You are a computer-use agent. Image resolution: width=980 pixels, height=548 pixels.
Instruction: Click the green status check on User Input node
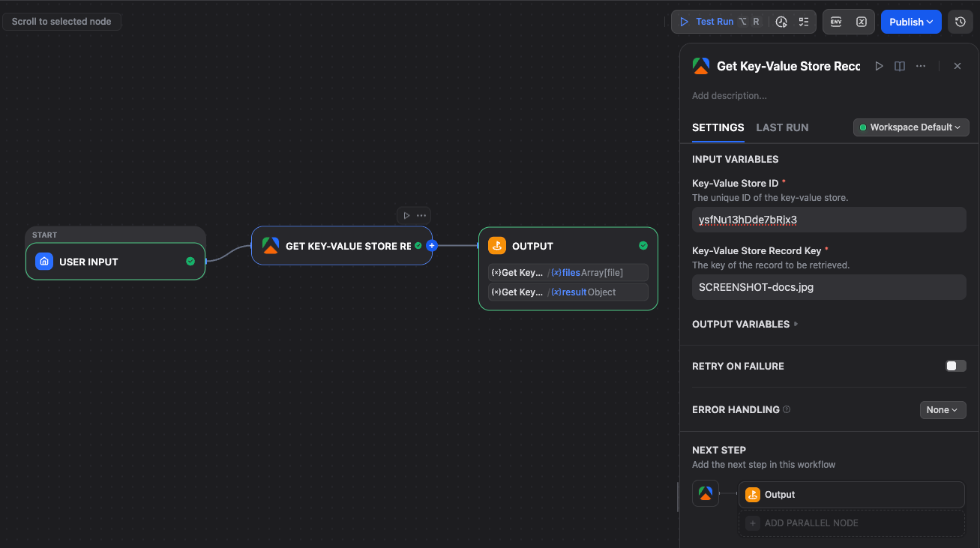pyautogui.click(x=190, y=262)
